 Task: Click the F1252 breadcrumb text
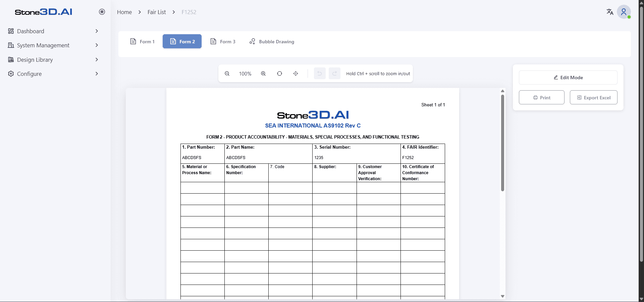189,12
